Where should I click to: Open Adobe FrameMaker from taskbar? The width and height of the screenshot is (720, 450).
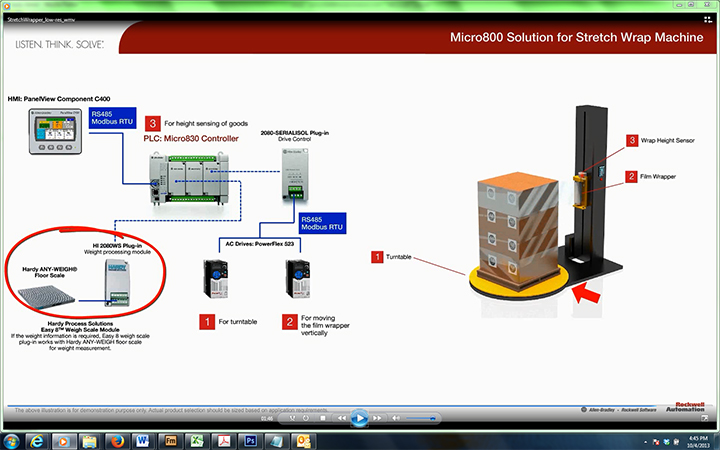(169, 440)
